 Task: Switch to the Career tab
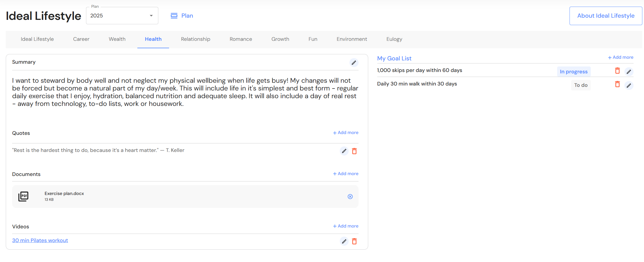[81, 39]
